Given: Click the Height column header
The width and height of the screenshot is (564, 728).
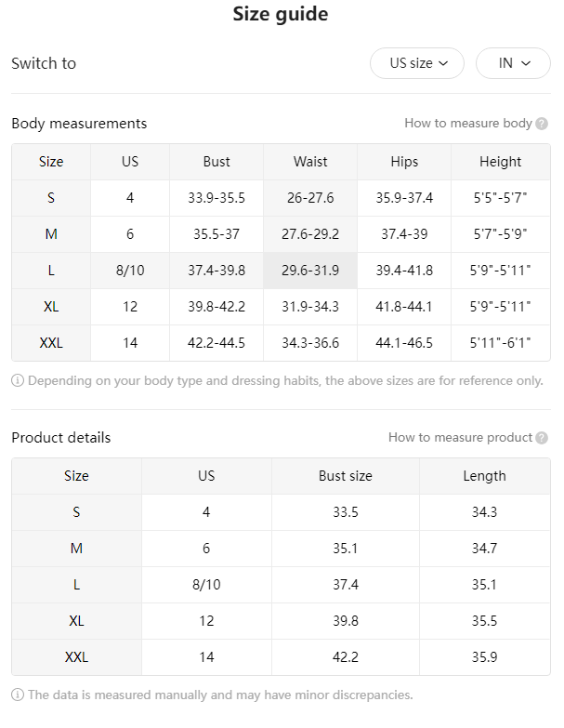Looking at the screenshot, I should [501, 162].
